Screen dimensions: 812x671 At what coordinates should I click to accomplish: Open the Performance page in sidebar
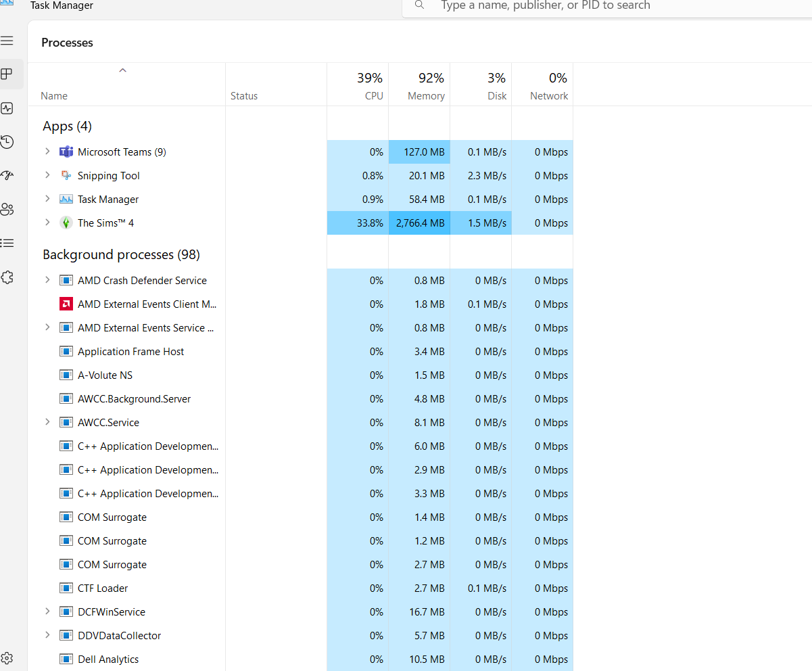point(7,108)
